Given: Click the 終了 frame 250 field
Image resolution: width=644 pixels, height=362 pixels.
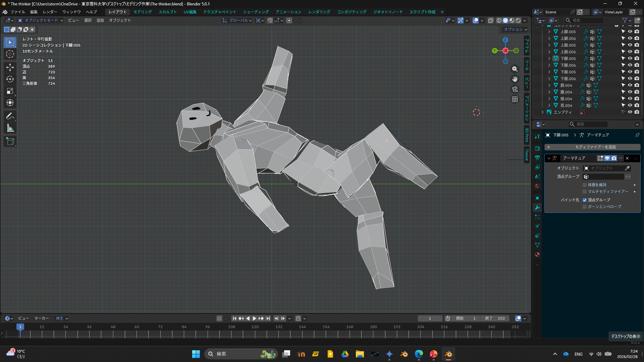Looking at the screenshot, I should pyautogui.click(x=495, y=318).
